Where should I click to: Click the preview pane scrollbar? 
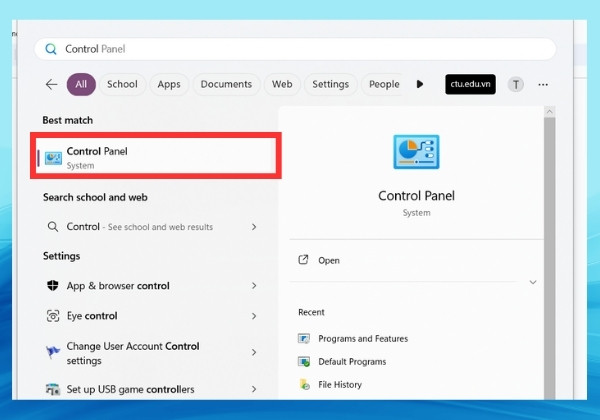[x=549, y=258]
